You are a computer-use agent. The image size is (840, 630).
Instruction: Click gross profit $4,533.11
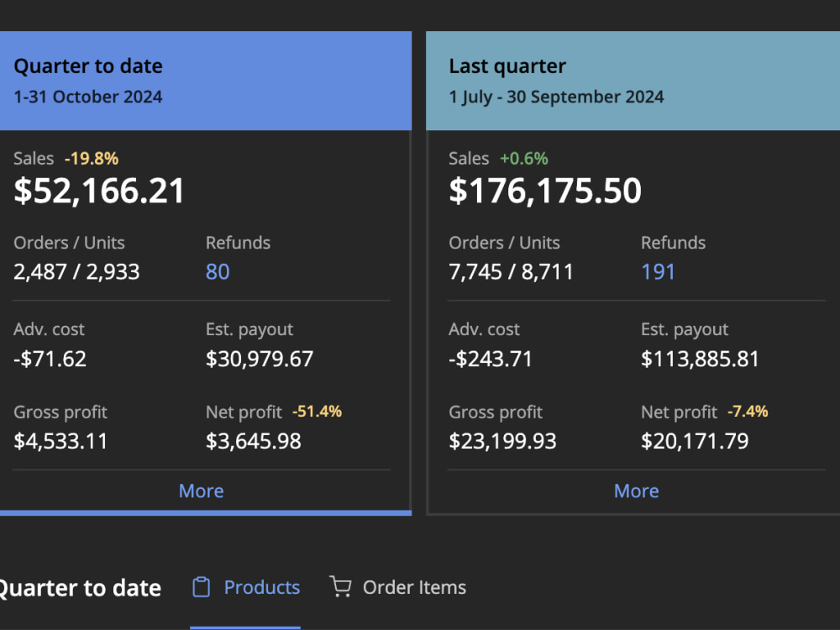tap(60, 442)
